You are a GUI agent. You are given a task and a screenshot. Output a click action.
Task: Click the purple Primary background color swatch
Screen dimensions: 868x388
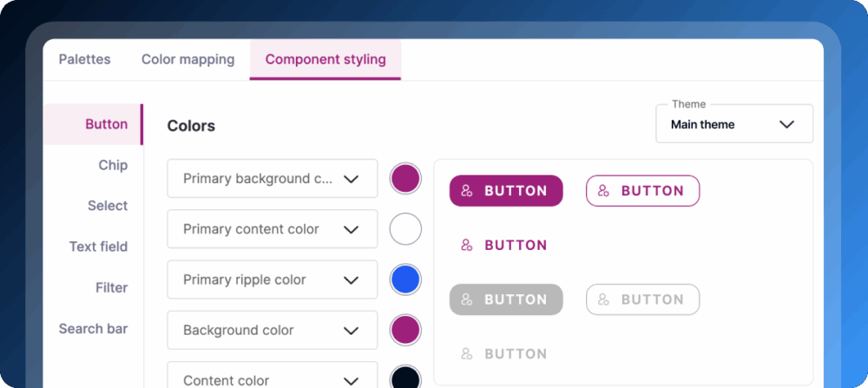(405, 179)
